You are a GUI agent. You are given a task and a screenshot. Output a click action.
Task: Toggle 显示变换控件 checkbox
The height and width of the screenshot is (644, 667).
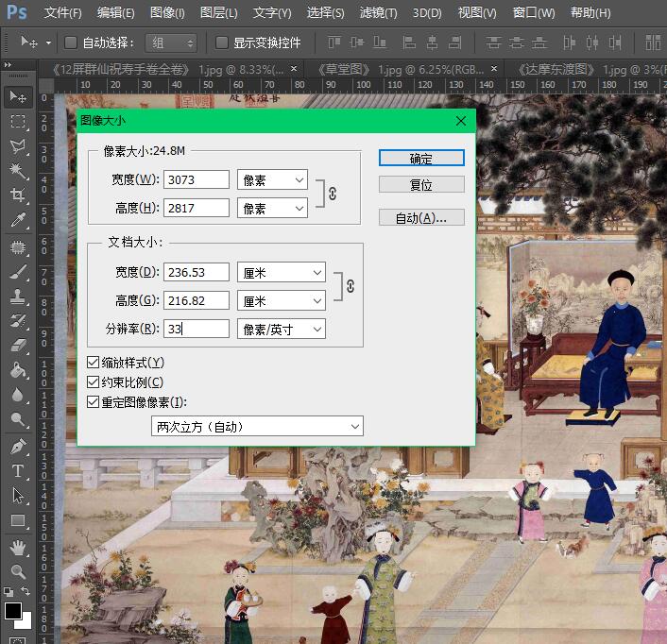[222, 42]
